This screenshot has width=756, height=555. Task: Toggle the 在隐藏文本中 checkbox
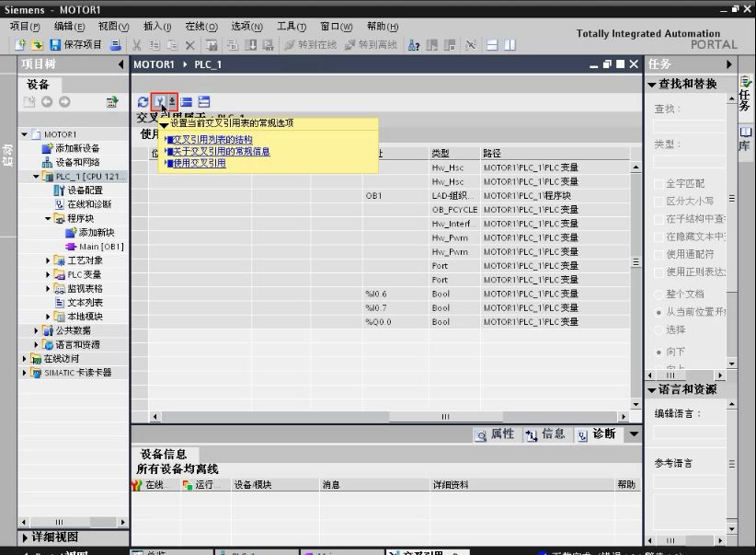coord(659,237)
